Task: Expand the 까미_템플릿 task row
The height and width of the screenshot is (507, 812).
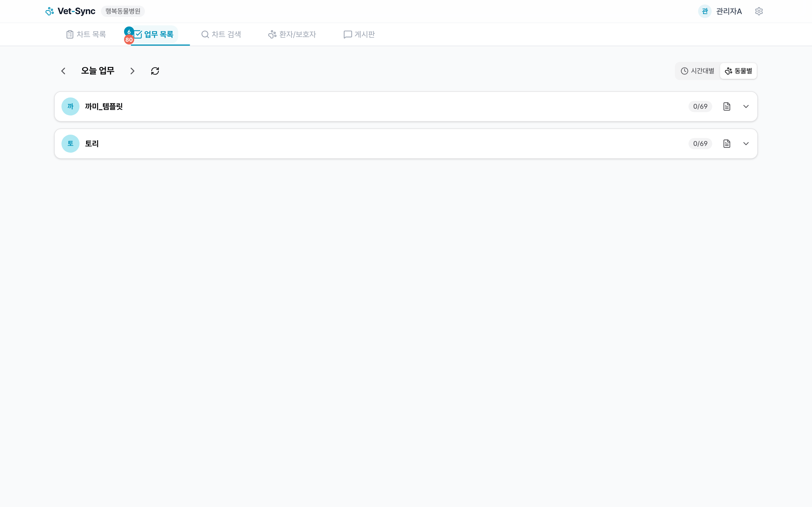Action: [745, 107]
